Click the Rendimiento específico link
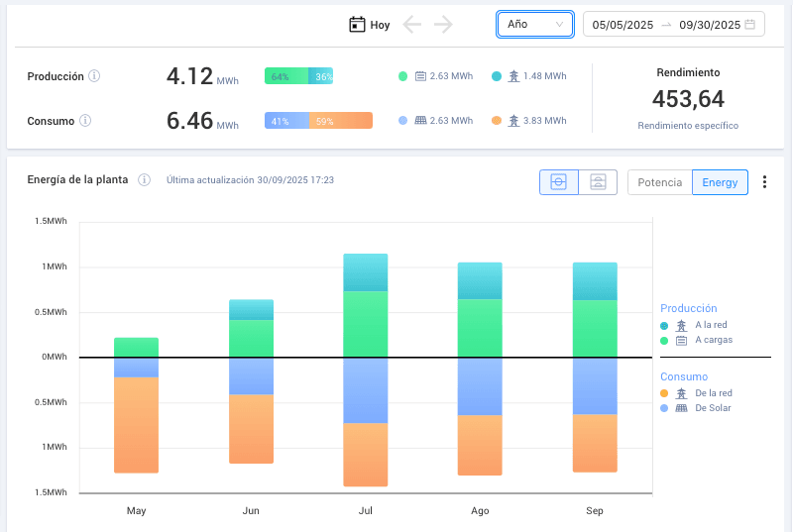This screenshot has height=532, width=793. coord(688,126)
